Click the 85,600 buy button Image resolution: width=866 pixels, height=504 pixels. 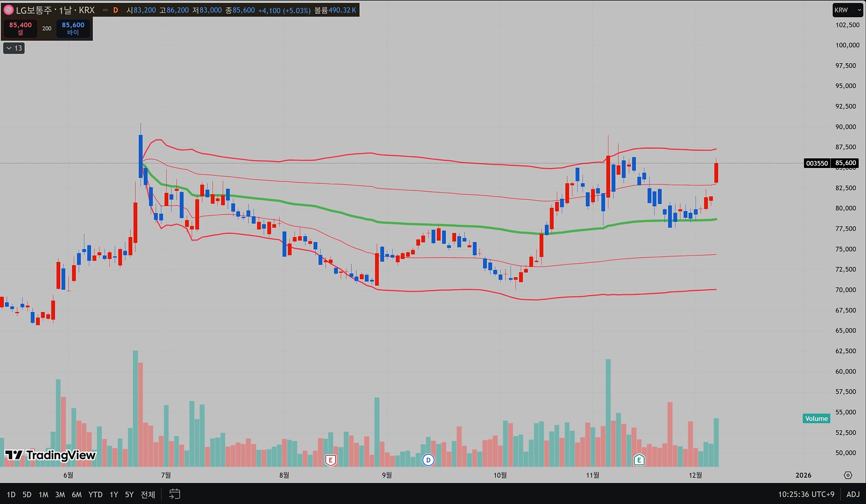click(x=73, y=28)
